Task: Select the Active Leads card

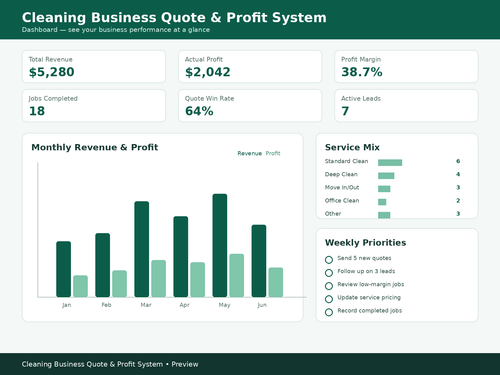Action: click(406, 106)
